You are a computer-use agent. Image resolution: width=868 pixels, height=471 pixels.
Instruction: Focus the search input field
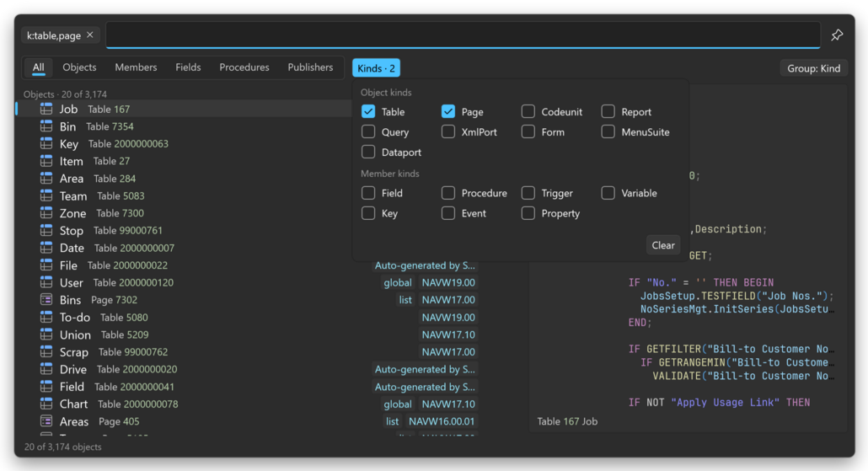coord(463,35)
